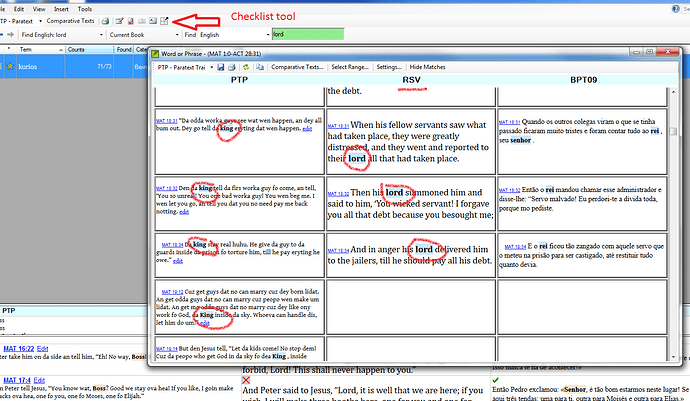Open the View menu
This screenshot has width=690, height=401.
pos(39,9)
